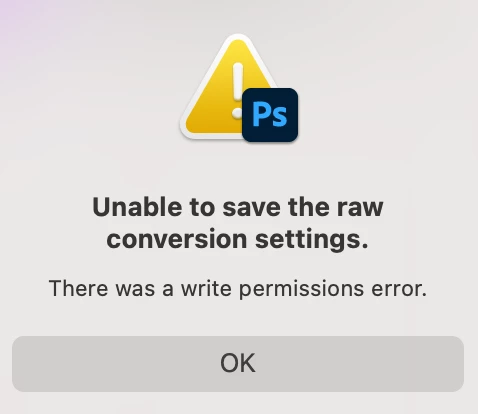Click the word 'settings.' in bold title
478x414 pixels.
[x=312, y=239]
